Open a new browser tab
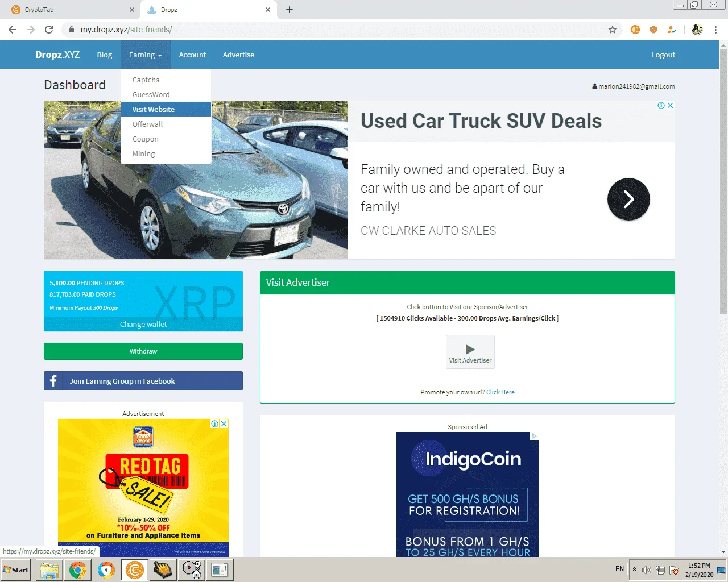This screenshot has height=582, width=728. click(x=289, y=10)
